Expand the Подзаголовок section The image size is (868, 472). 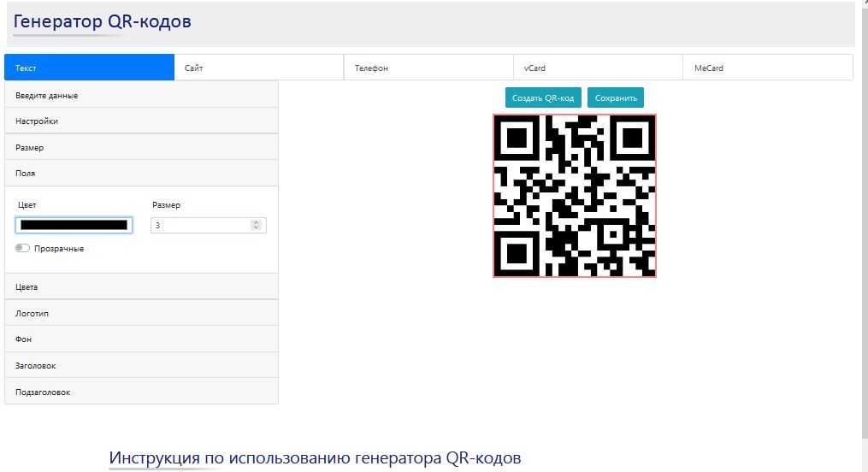[x=141, y=392]
